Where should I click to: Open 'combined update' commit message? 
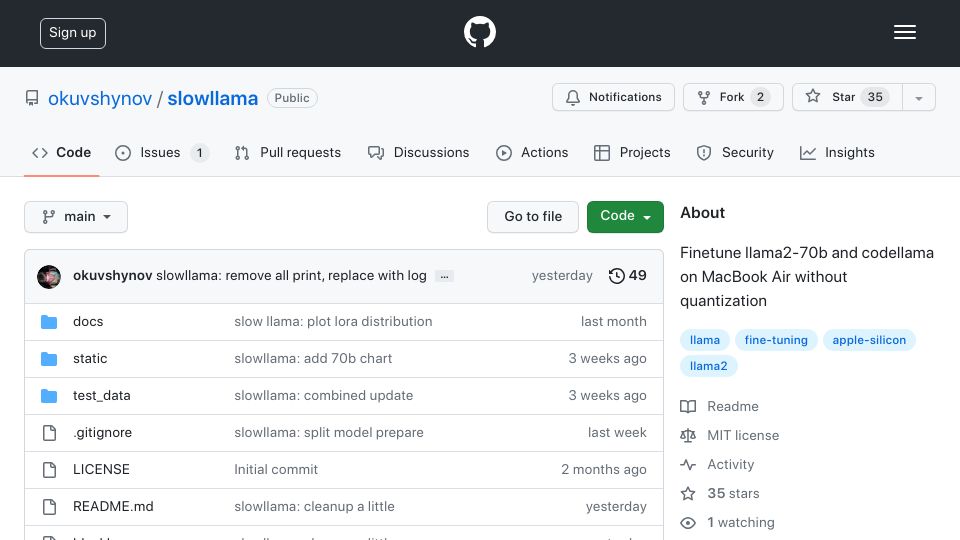pos(323,396)
